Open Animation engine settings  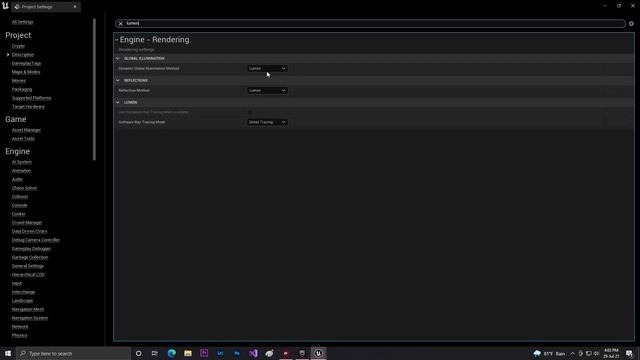coord(21,171)
